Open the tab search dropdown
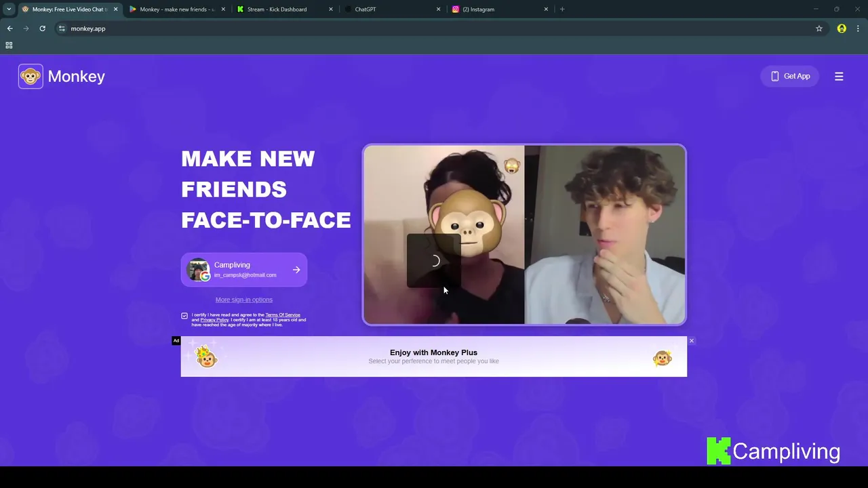The height and width of the screenshot is (488, 868). click(9, 9)
